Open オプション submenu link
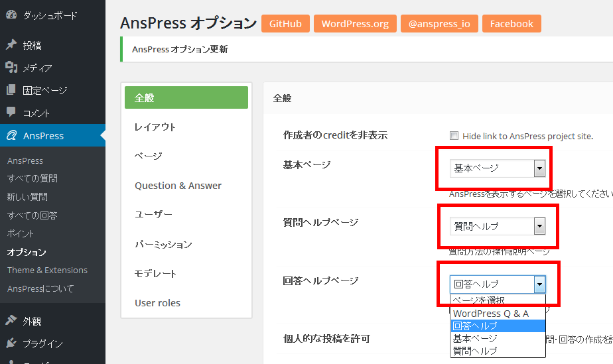Viewport: 613px width, 364px height. point(27,252)
